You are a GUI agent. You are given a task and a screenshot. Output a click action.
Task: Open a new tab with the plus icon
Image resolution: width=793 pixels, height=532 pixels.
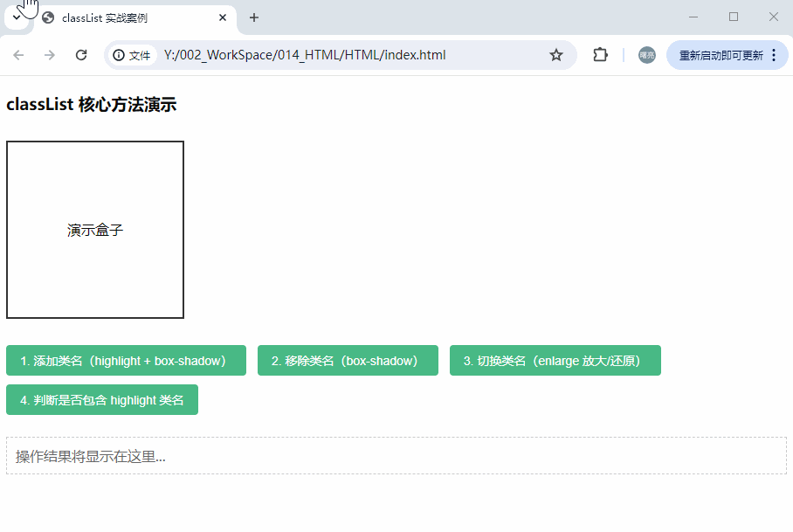click(x=253, y=17)
